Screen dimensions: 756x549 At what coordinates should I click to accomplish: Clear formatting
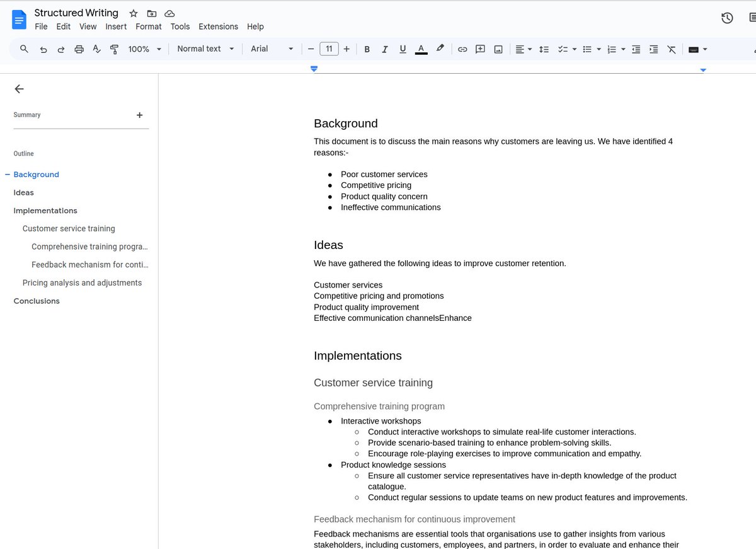pyautogui.click(x=672, y=49)
